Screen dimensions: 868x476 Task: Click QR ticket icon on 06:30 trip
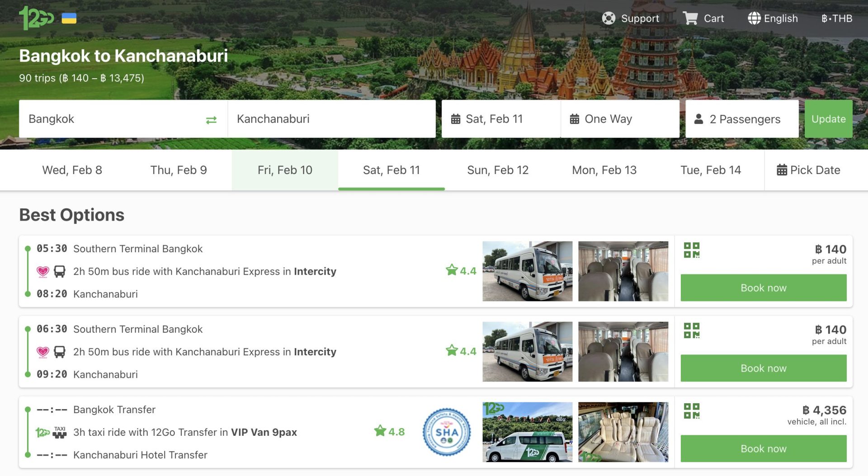click(691, 330)
